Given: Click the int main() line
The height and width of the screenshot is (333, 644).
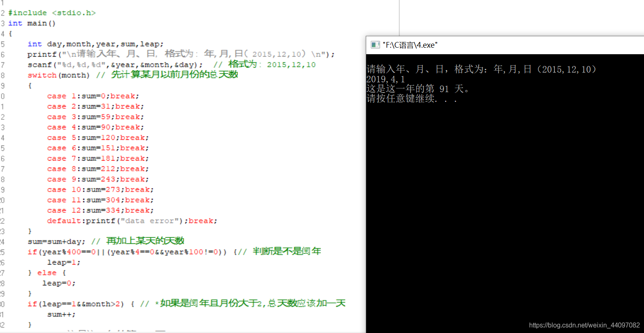Looking at the screenshot, I should click(32, 23).
